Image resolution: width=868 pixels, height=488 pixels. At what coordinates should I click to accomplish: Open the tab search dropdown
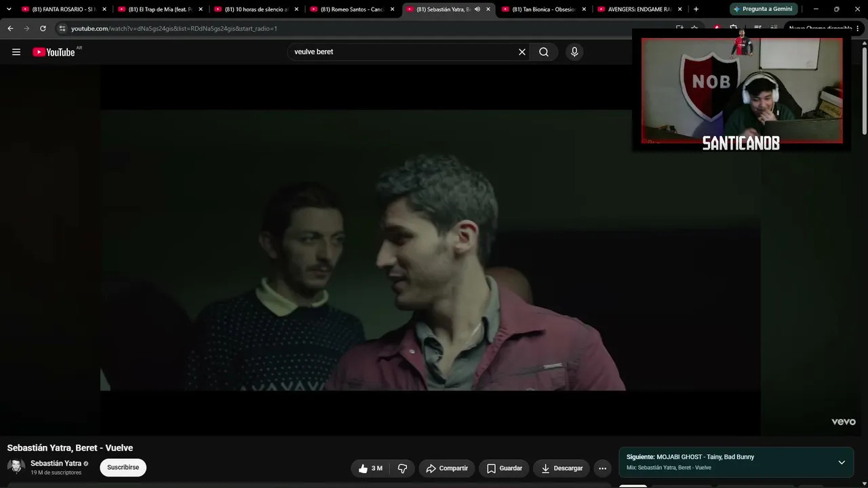(x=9, y=9)
